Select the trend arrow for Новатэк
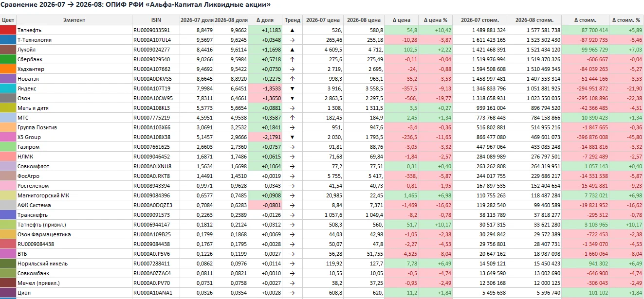 [x=292, y=79]
